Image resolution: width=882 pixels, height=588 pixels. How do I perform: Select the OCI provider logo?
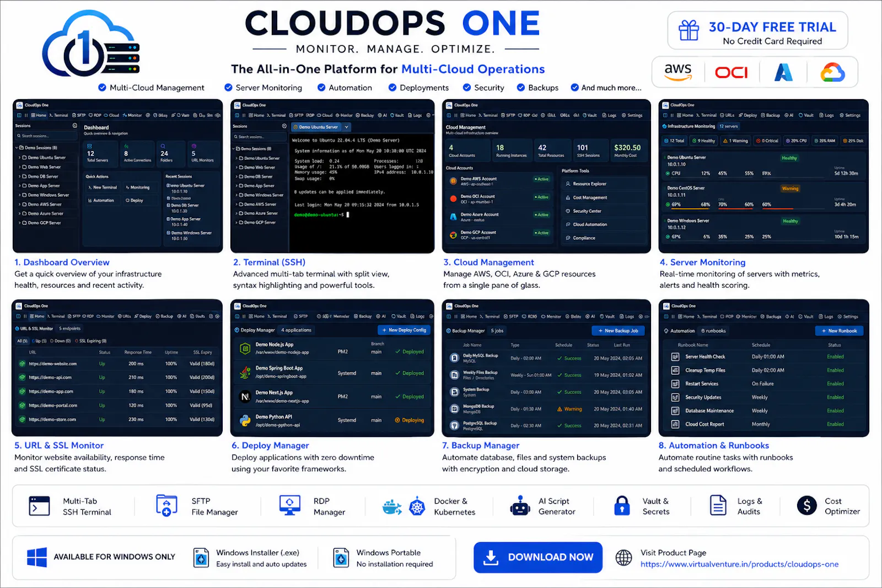(x=732, y=72)
